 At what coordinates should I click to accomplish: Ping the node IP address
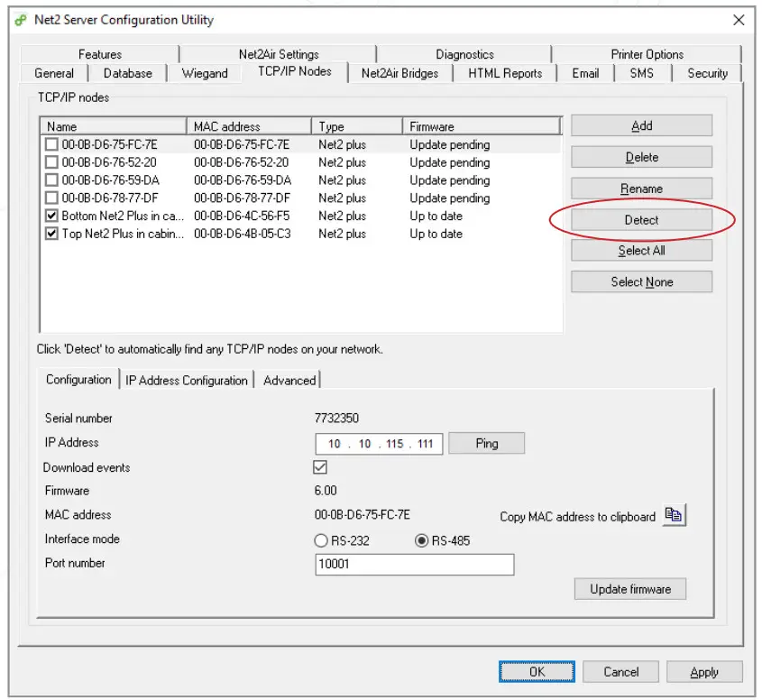486,443
